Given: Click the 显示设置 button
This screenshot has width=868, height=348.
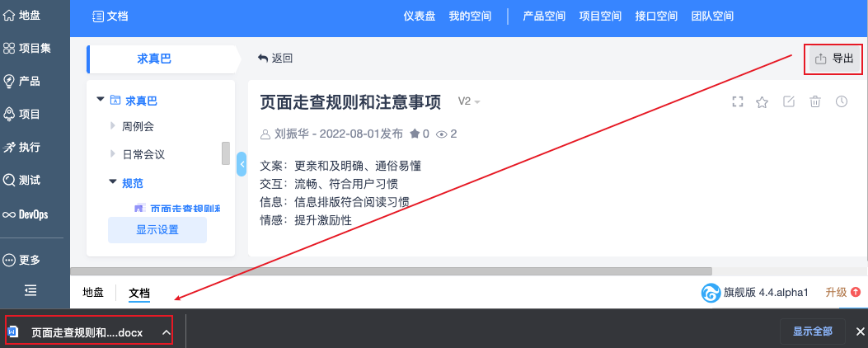Looking at the screenshot, I should (x=157, y=230).
